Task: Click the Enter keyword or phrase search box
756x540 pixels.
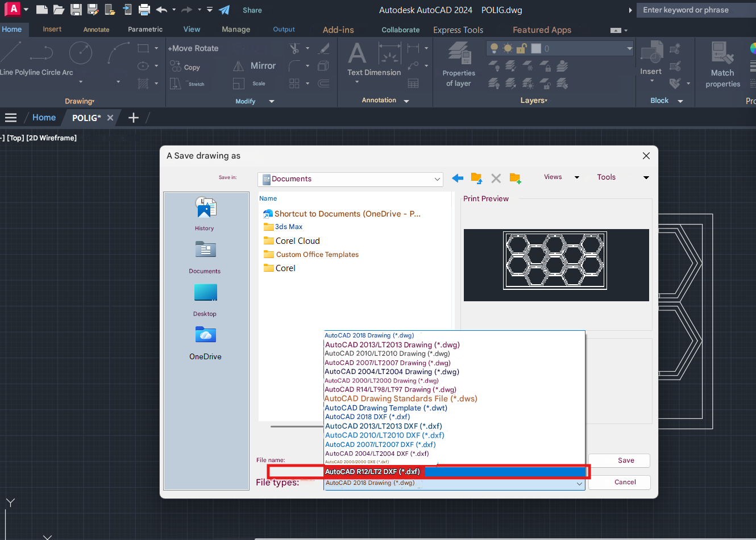Action: [x=696, y=10]
